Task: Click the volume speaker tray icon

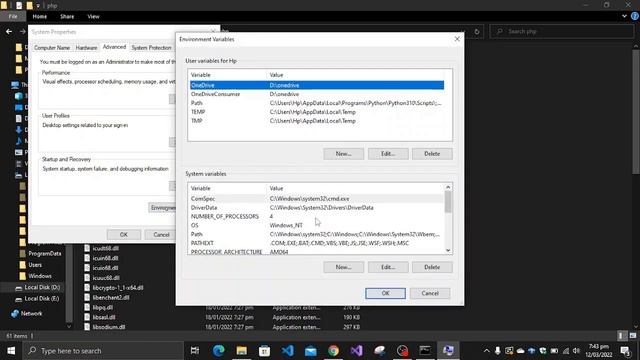Action: tap(576, 351)
